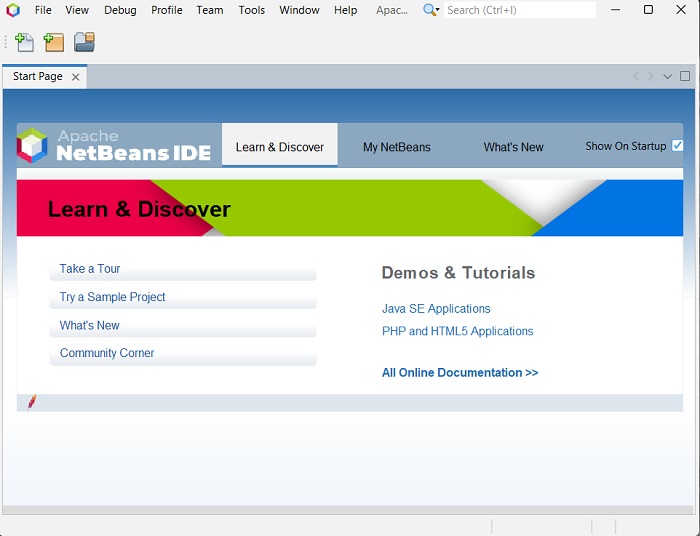Open Java SE Applications tutorial link
Viewport: 700px width, 536px height.
(x=436, y=308)
